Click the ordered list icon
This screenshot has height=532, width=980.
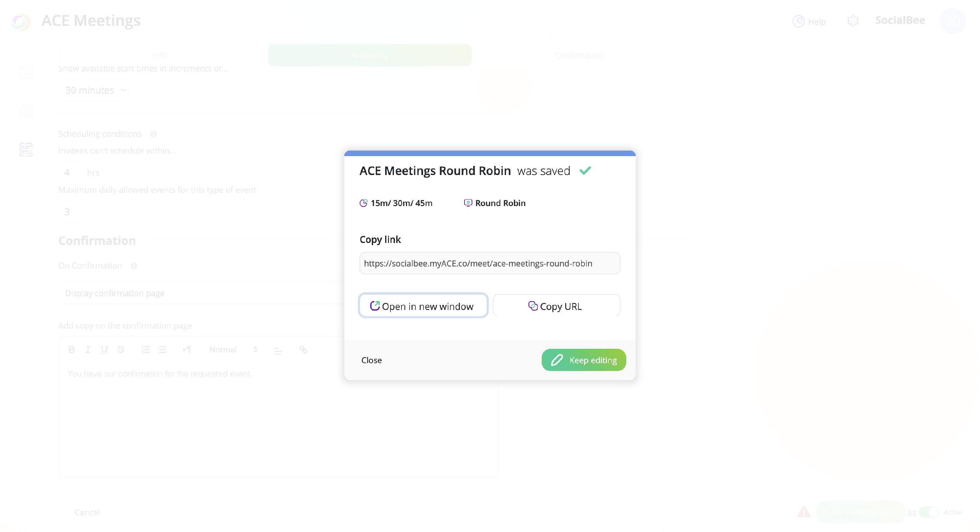tap(145, 349)
